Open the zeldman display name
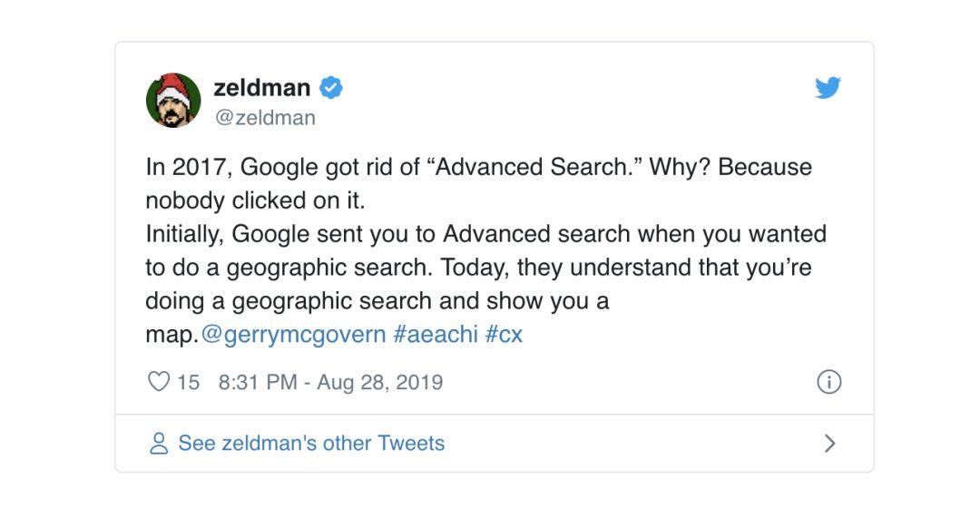The image size is (980, 508). coord(262,87)
